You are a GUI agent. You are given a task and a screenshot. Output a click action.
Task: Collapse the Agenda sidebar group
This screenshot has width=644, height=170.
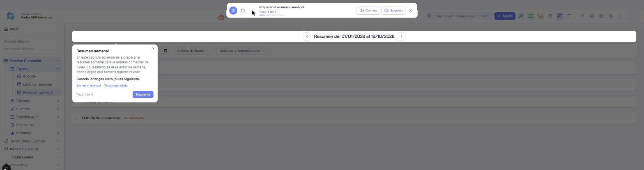(58, 69)
